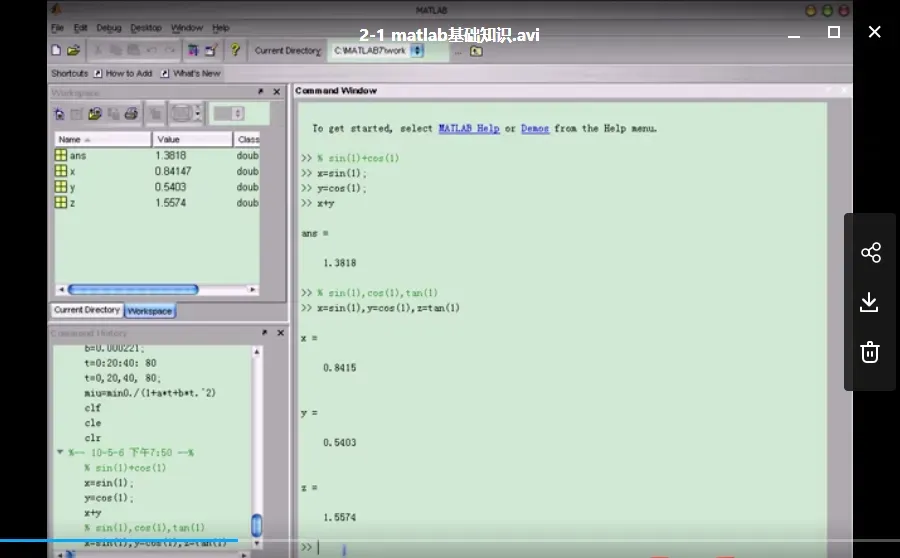The height and width of the screenshot is (558, 900).
Task: Close the Command History panel
Action: click(x=281, y=333)
